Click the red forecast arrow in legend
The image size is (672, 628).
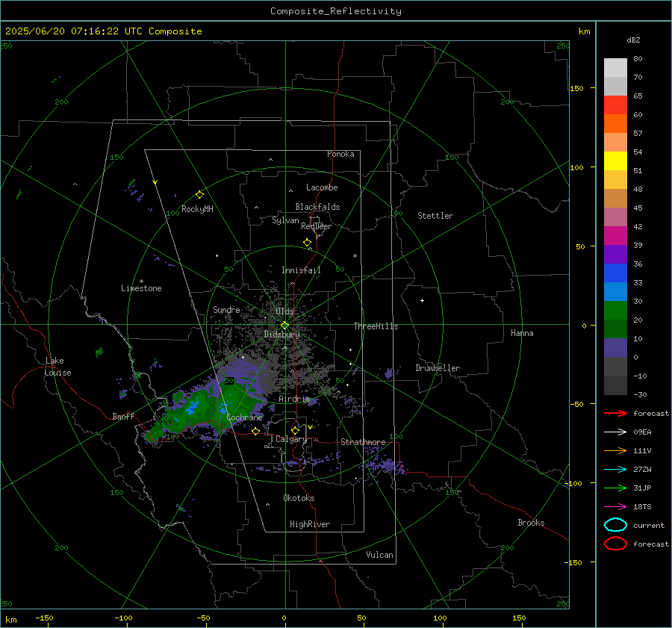pos(615,413)
